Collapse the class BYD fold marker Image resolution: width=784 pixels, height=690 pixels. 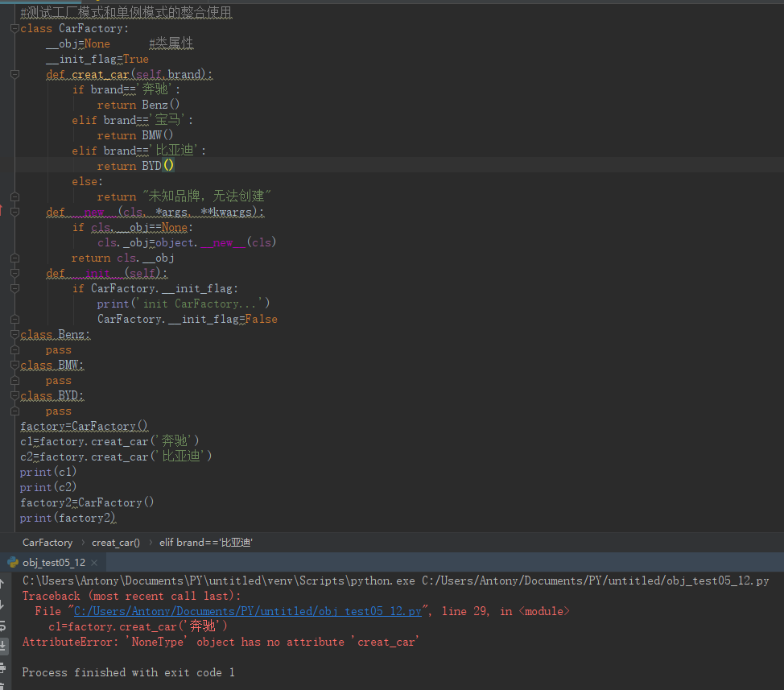click(14, 395)
